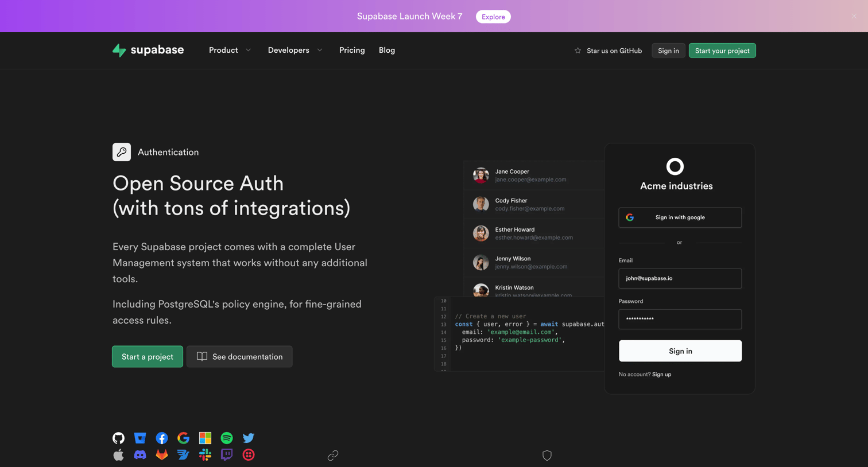Click the supabase wordmark text
Image resolution: width=868 pixels, height=467 pixels.
point(157,50)
